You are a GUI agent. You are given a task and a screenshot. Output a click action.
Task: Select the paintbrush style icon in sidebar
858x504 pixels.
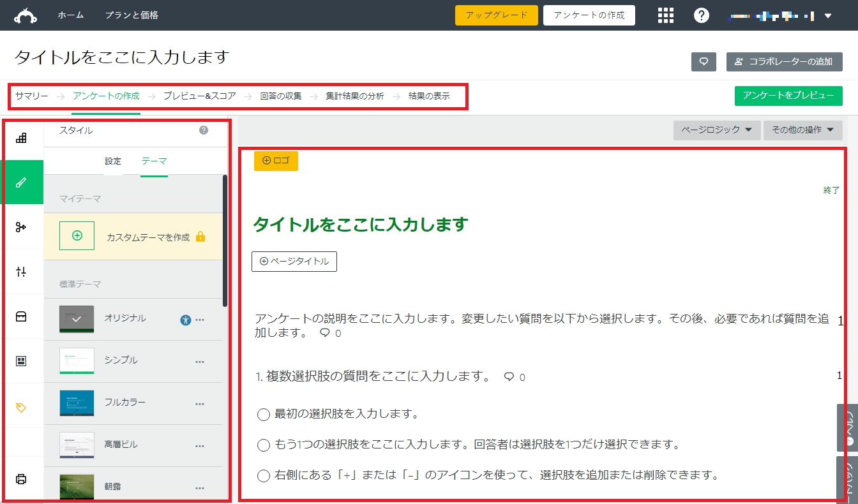[x=21, y=182]
